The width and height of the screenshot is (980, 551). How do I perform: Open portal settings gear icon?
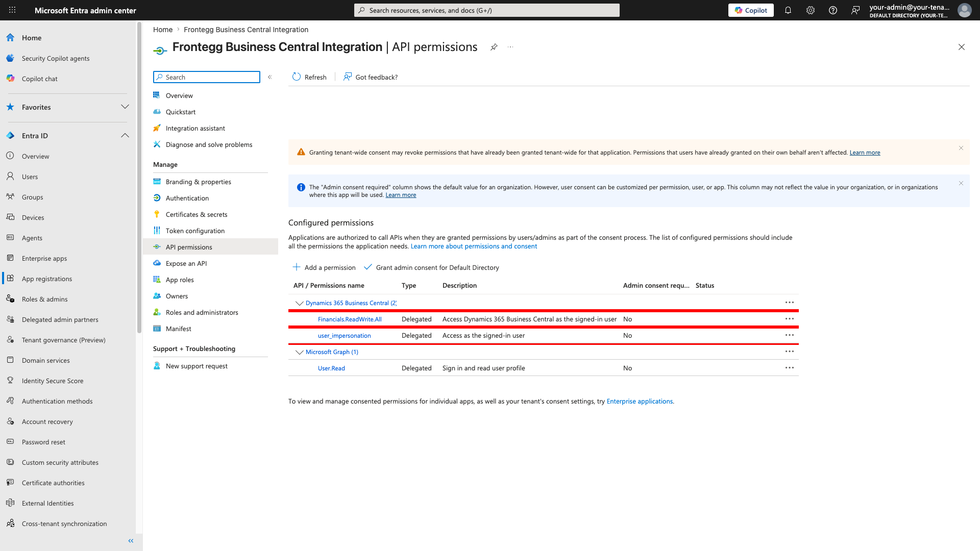(x=811, y=10)
